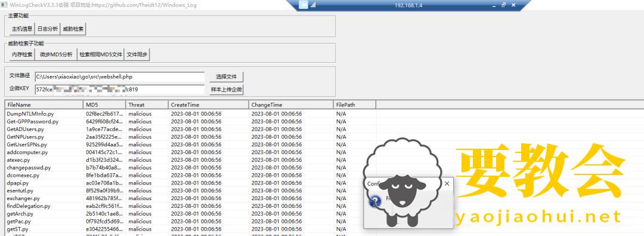Focus the 文件路径 input with webshell.php path
644x236 pixels.
click(x=119, y=76)
